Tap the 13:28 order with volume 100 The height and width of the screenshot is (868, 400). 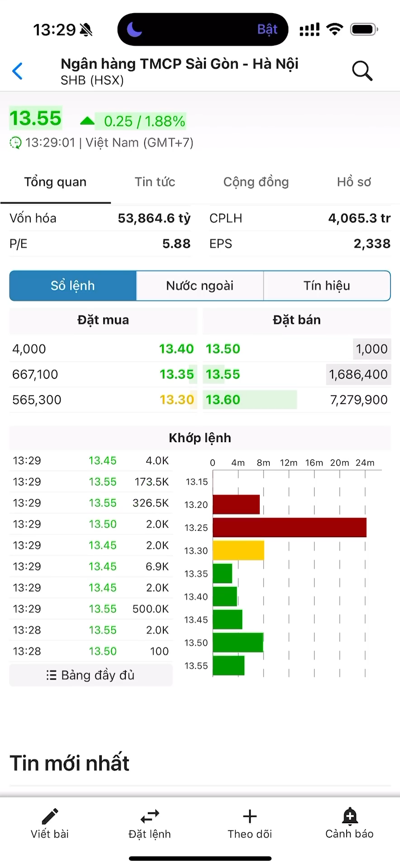[91, 651]
